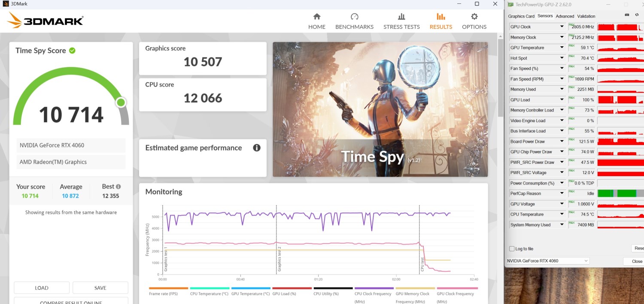Viewport: 644px width, 304px height.
Task: Open the Video Engine Load sensor dropdown
Action: pos(562,120)
